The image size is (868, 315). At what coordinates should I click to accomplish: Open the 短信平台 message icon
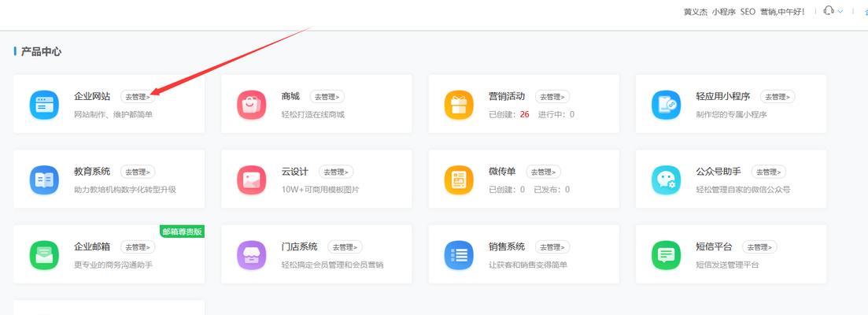(666, 255)
